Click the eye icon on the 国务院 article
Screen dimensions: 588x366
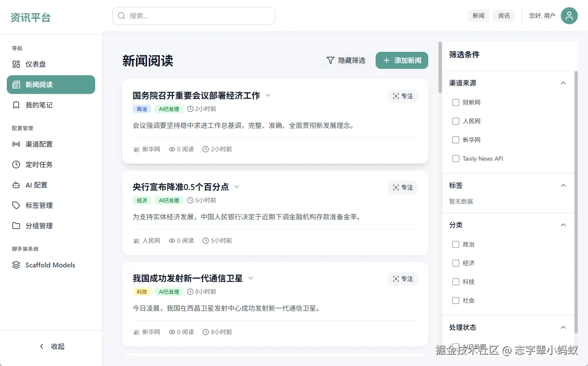coord(172,149)
